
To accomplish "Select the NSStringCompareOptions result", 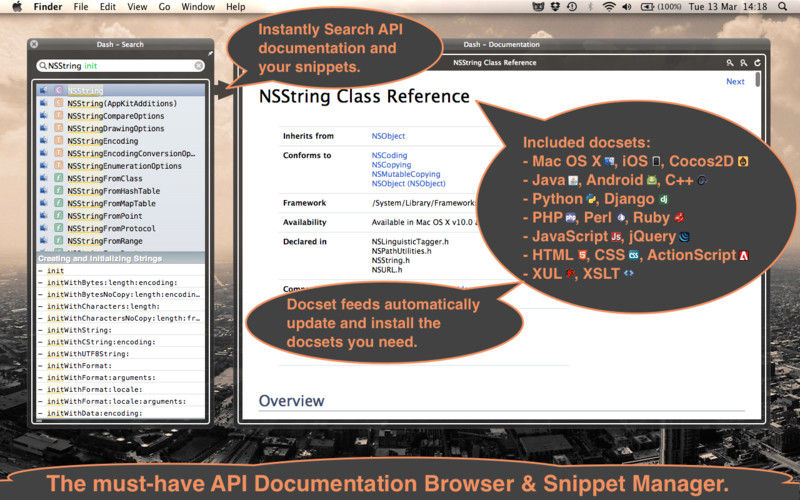I will pyautogui.click(x=121, y=116).
